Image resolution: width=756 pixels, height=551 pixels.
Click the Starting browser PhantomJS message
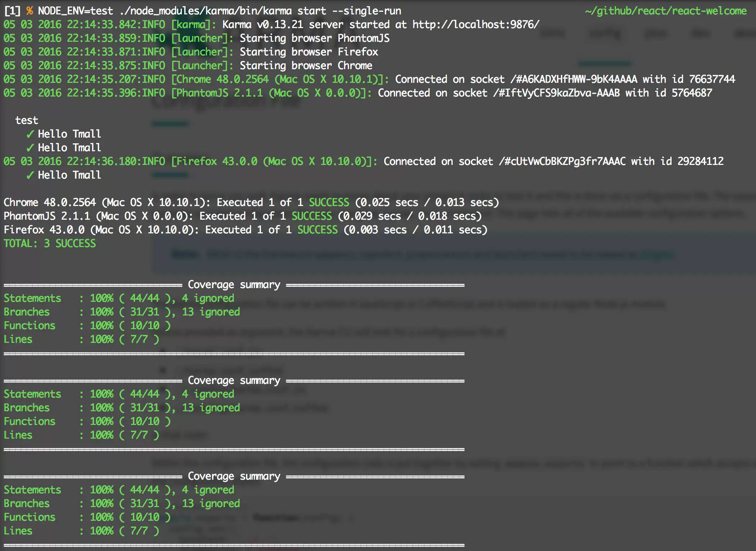[x=315, y=38]
